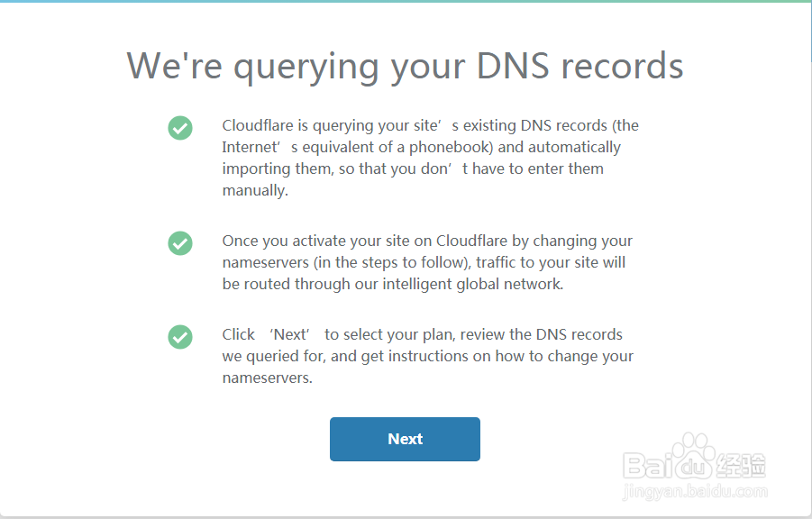Click the teal progress bar at the page top

pyautogui.click(x=406, y=2)
